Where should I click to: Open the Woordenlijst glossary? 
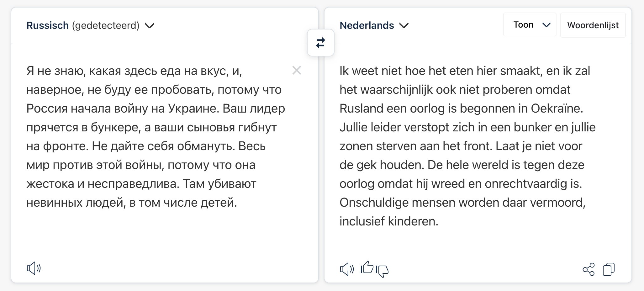(x=593, y=25)
